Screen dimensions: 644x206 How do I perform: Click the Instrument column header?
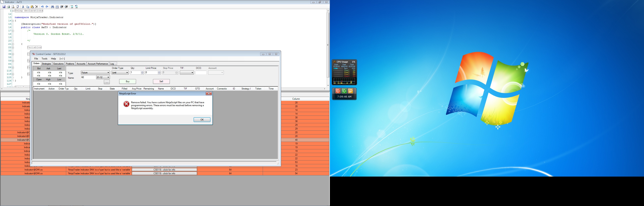39,89
